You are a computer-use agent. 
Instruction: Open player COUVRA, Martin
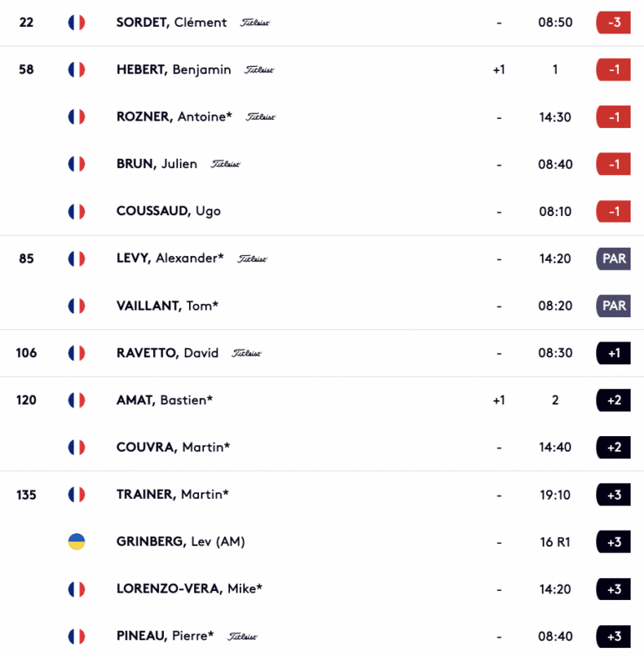pos(173,447)
